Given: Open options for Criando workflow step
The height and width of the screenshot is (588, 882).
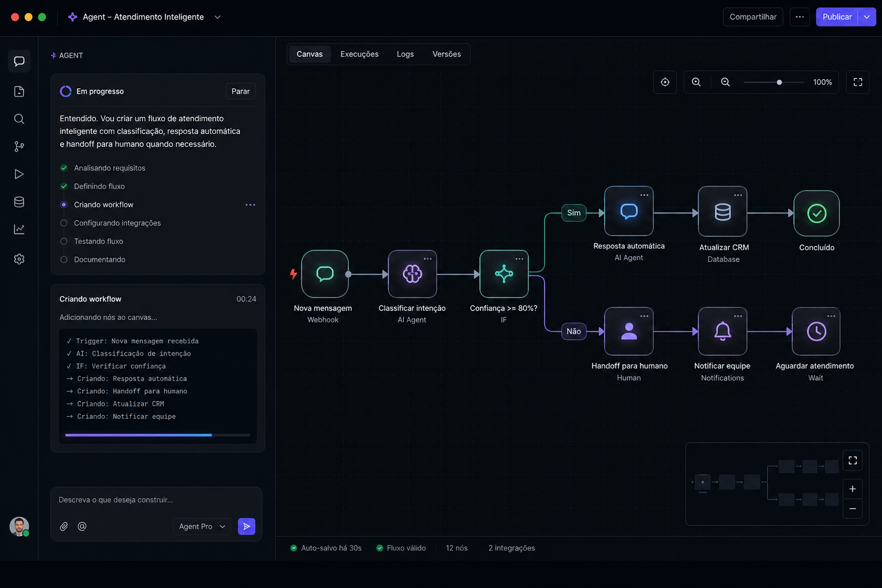Looking at the screenshot, I should click(x=250, y=205).
